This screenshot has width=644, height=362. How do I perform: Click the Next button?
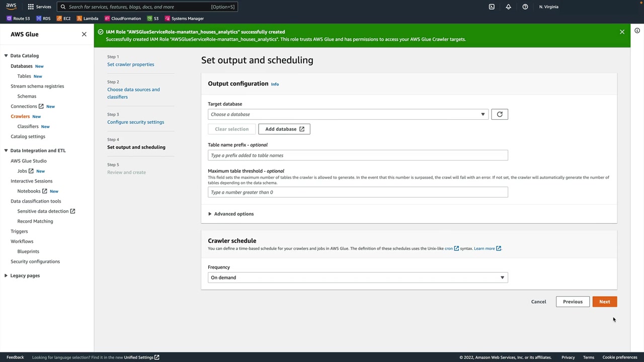[604, 302]
